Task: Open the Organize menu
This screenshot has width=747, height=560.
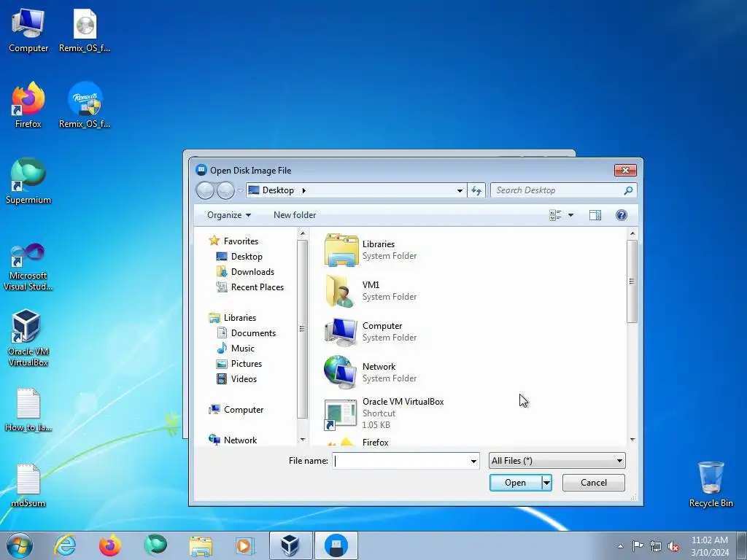Action: pos(228,215)
